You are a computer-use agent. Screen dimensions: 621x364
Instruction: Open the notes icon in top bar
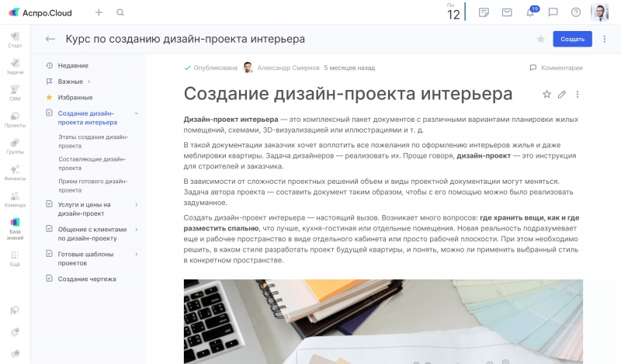[x=484, y=12]
